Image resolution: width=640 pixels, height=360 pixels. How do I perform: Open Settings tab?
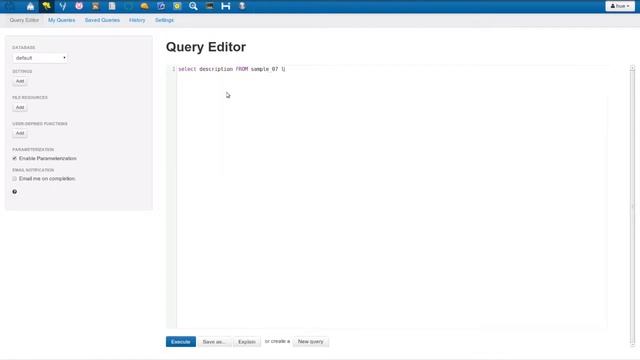coord(164,20)
